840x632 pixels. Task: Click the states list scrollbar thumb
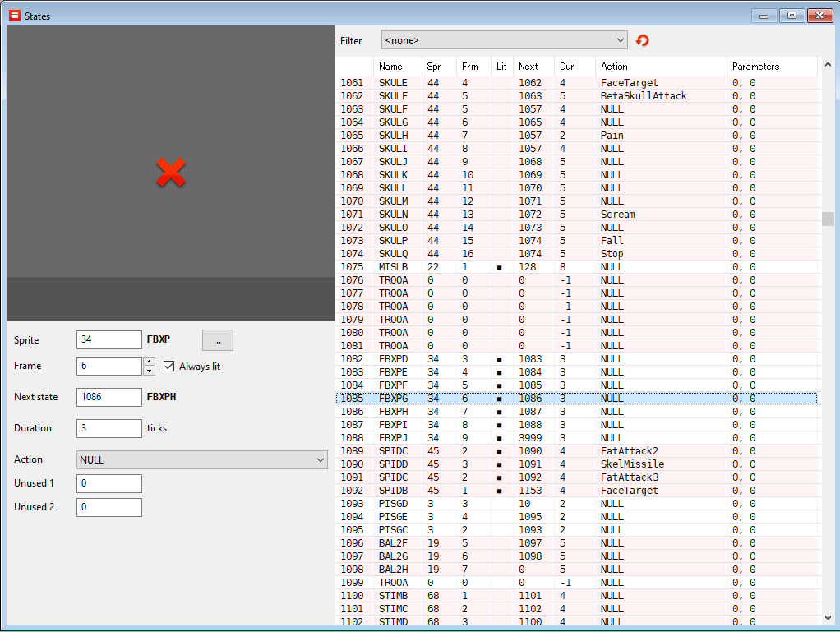click(828, 219)
